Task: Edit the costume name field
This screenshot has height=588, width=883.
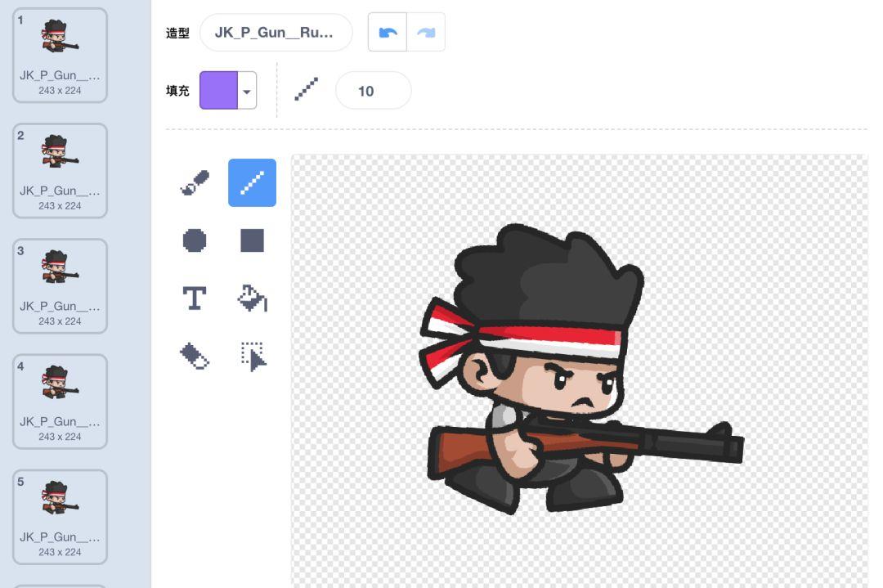Action: [x=276, y=33]
